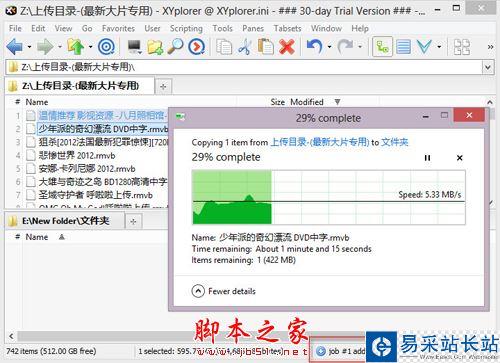
Task: Open the Back history dropdown arrow
Action: 29,47
